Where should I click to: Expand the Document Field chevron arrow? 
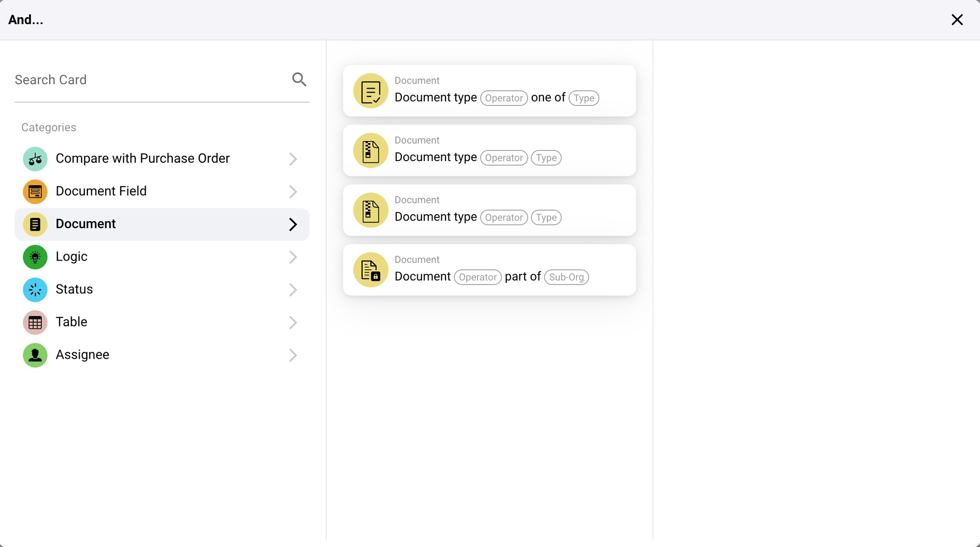pyautogui.click(x=293, y=192)
